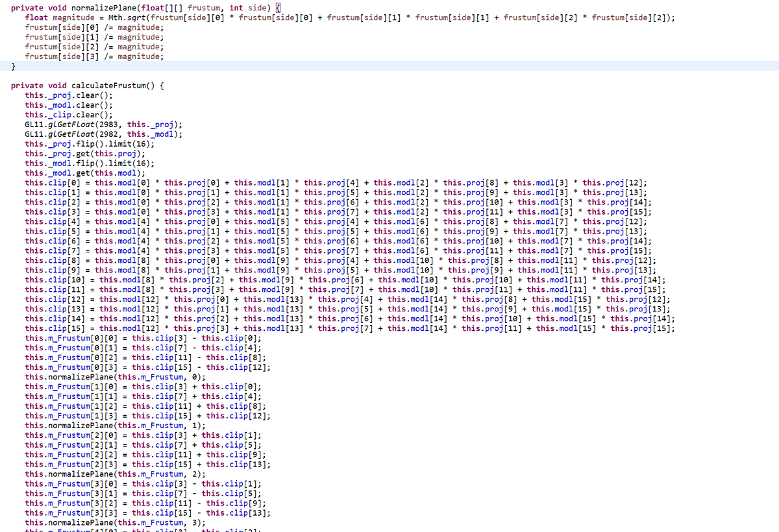Click the 'this.clip[8] =' assignment line
Screen dimensions: 779x532
(x=341, y=260)
